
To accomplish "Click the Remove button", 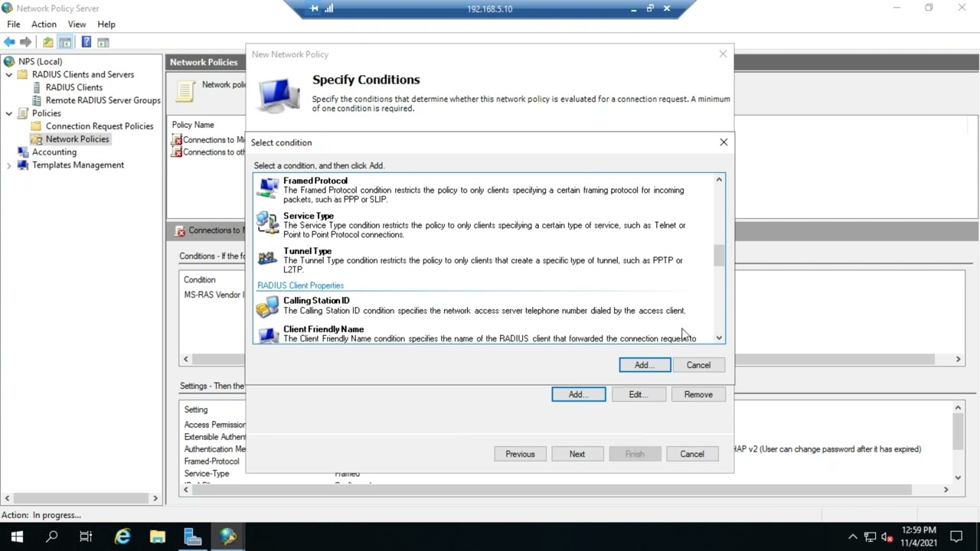I will (x=698, y=394).
